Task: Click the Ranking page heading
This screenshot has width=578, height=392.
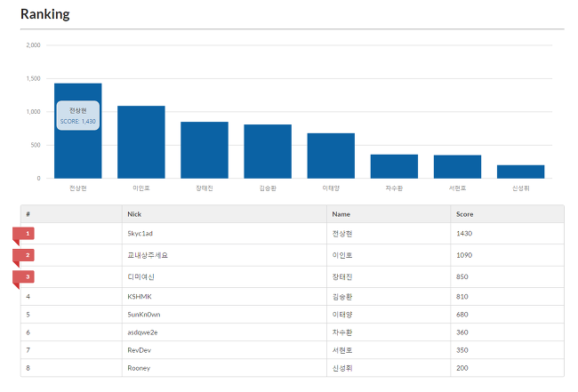Action: (x=45, y=14)
